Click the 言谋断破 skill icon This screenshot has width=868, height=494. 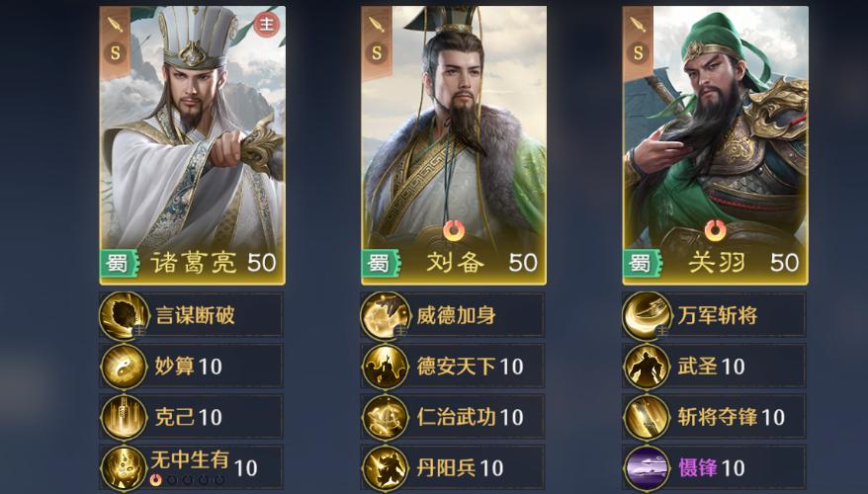tap(124, 316)
